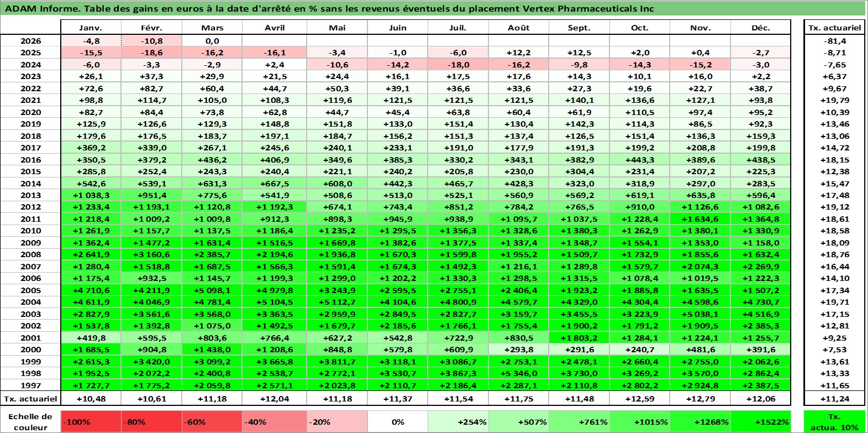868x433 pixels.
Task: Select the Juin column header
Action: click(x=398, y=28)
